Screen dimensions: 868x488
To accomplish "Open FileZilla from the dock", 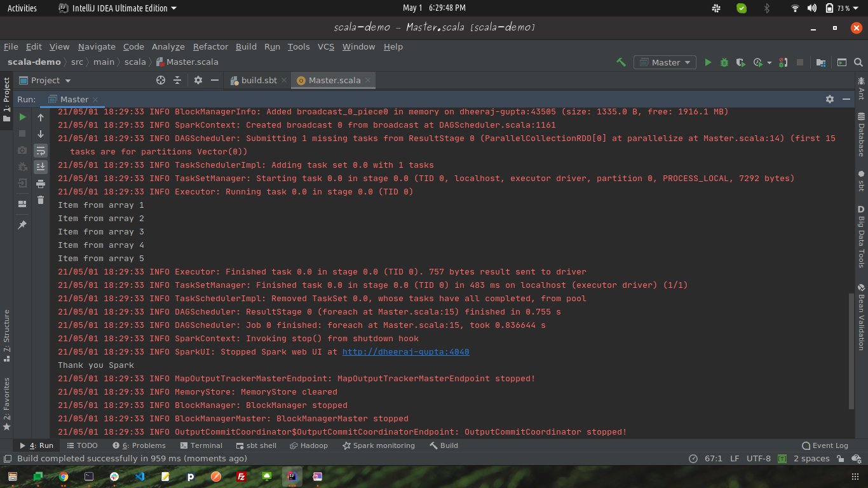I will click(x=241, y=476).
